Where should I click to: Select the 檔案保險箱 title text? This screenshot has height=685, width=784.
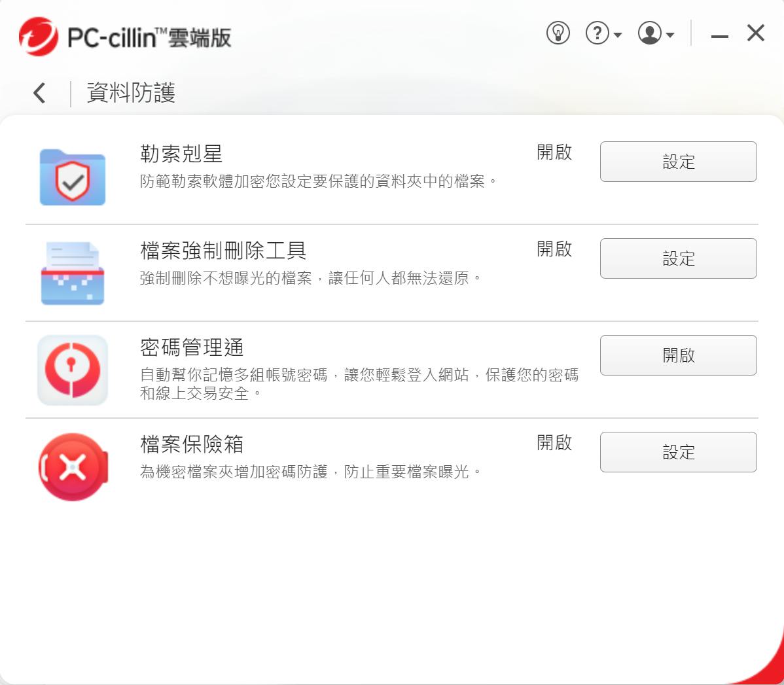pyautogui.click(x=192, y=444)
